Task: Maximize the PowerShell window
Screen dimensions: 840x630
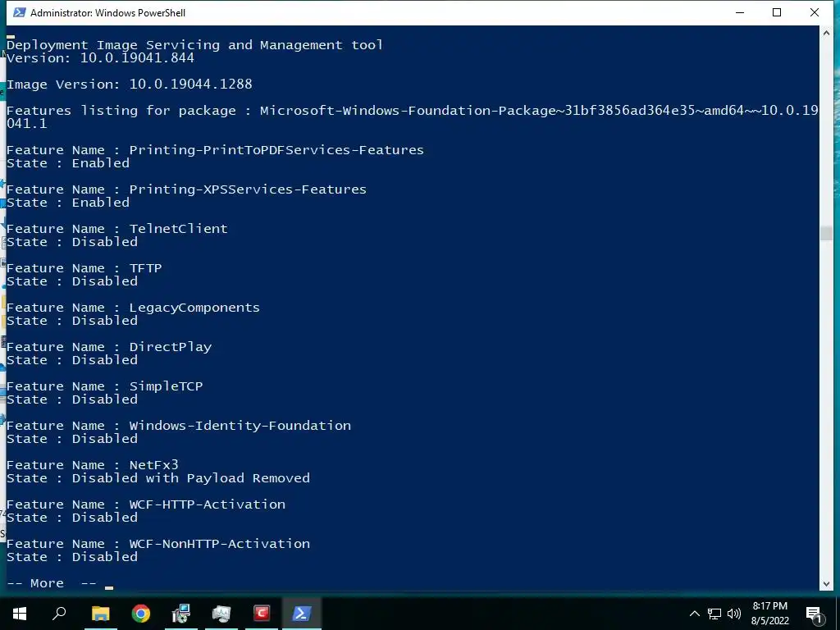Action: (x=777, y=12)
